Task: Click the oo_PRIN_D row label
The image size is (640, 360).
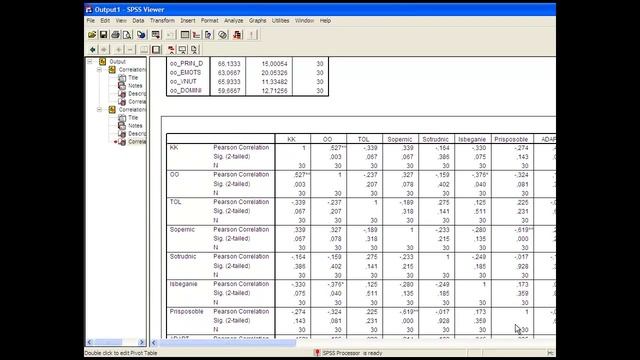Action: pyautogui.click(x=187, y=64)
